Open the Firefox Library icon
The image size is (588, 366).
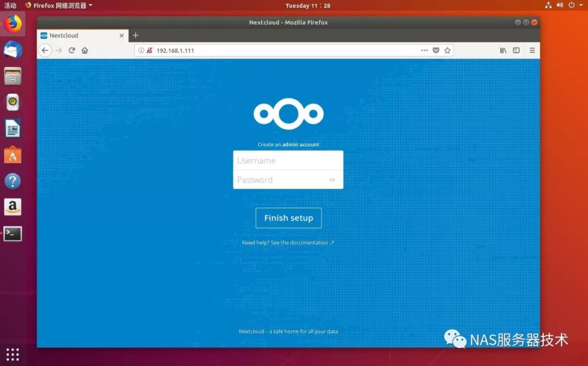click(x=503, y=50)
